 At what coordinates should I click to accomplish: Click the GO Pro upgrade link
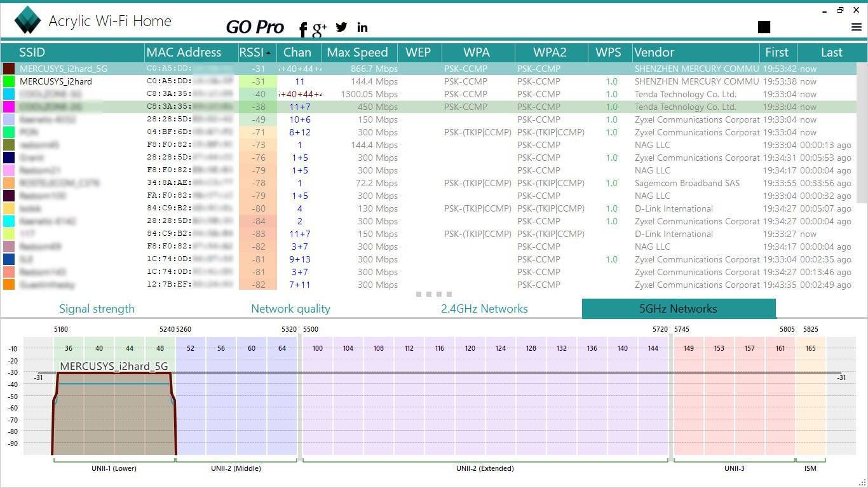click(x=255, y=27)
